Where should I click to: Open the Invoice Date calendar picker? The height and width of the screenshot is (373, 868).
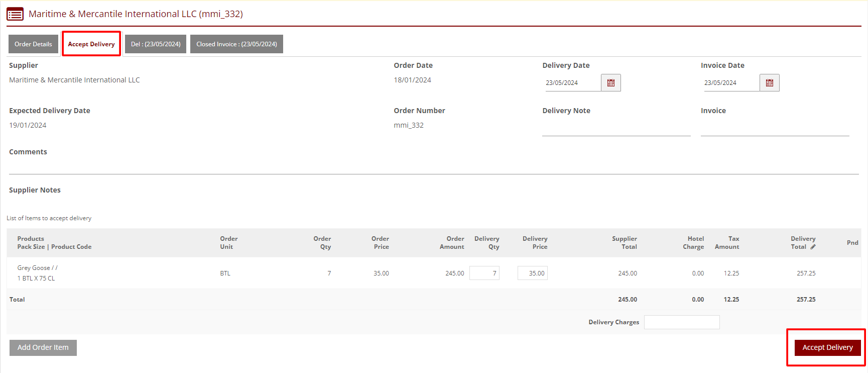[x=769, y=83]
